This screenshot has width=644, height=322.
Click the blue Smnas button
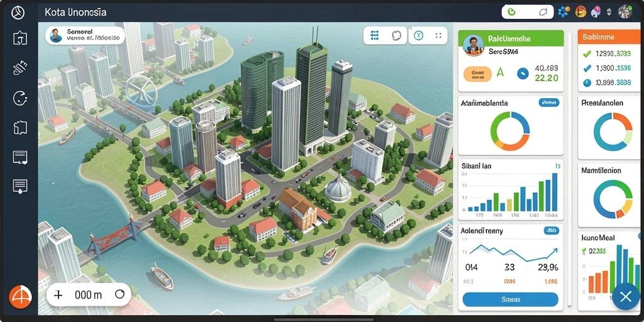pos(511,299)
